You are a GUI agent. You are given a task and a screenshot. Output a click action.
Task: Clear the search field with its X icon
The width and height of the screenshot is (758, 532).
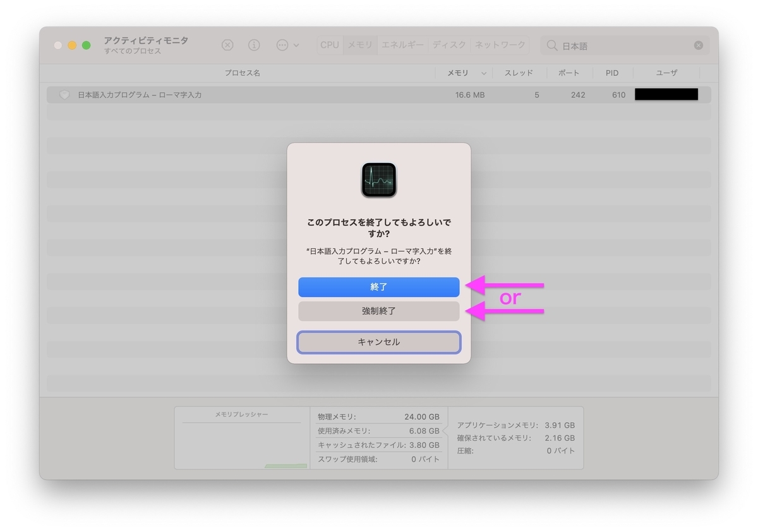point(698,45)
